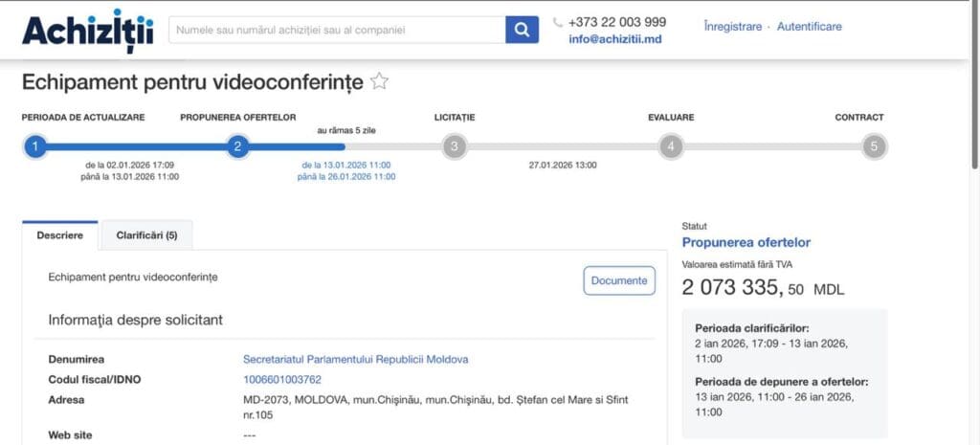Screen dimensions: 980x445
Task: Select step 2 Propunerea ofertelor circle
Action: (237, 146)
